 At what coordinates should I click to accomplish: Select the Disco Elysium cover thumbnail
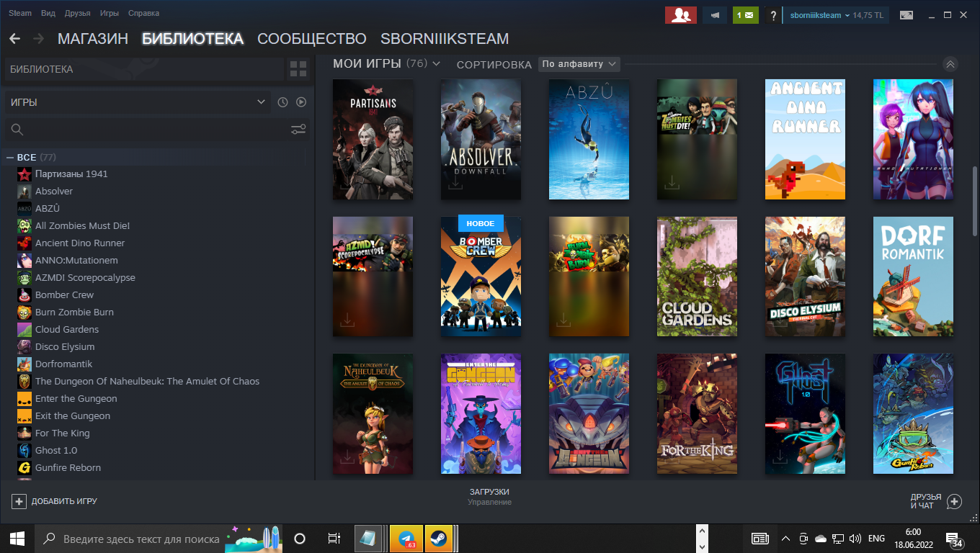(x=805, y=276)
